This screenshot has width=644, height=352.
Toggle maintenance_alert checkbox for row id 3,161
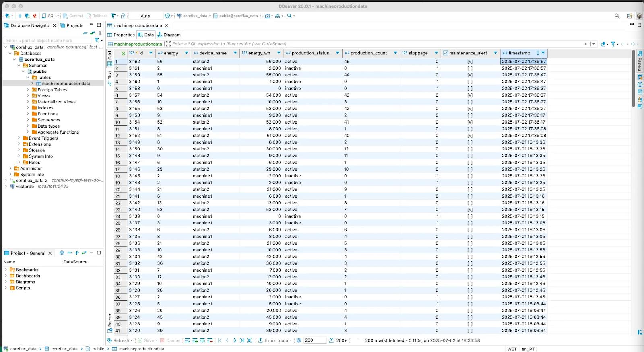(470, 68)
